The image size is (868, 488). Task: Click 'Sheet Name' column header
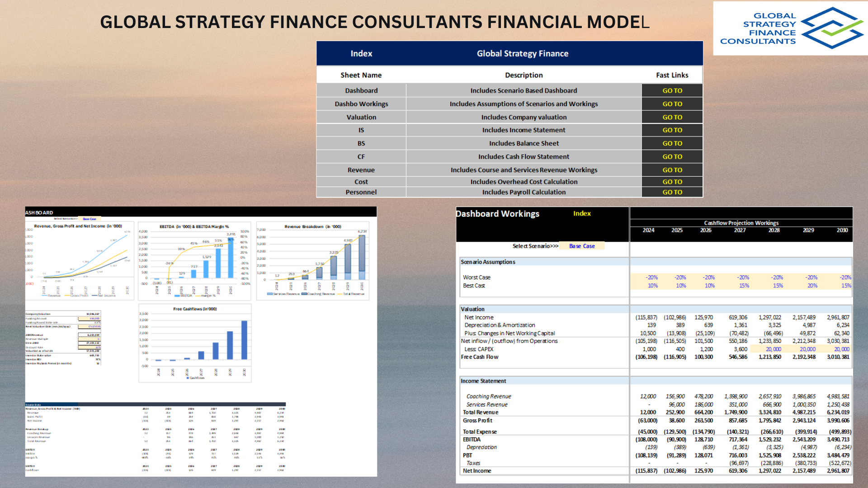361,75
